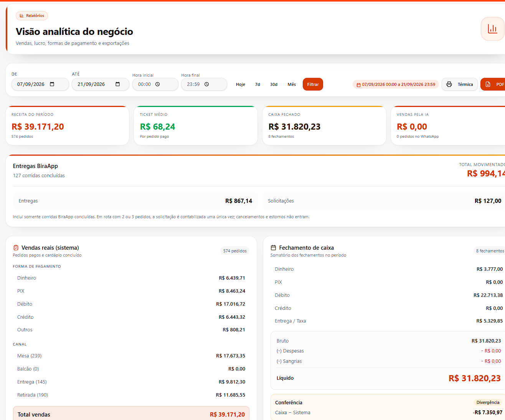Set the Hora inicial time field
Screen dimensions: 505x420
(155, 84)
